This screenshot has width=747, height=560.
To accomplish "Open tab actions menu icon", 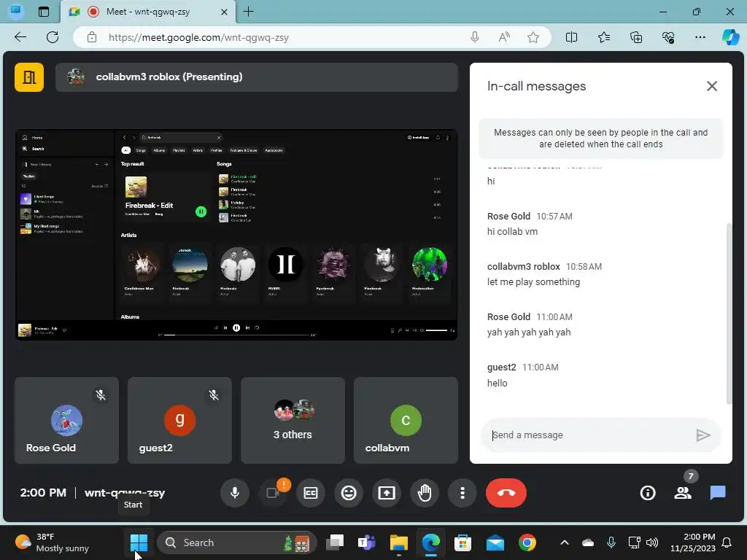I will (43, 12).
